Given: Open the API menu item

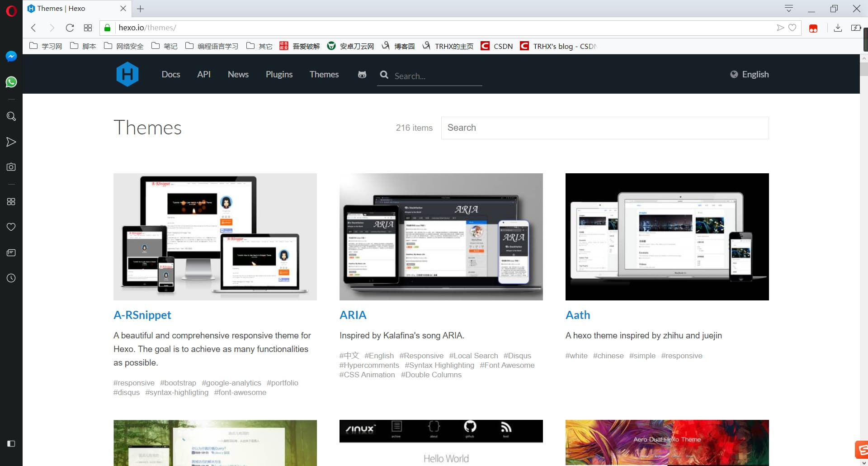Looking at the screenshot, I should (204, 74).
